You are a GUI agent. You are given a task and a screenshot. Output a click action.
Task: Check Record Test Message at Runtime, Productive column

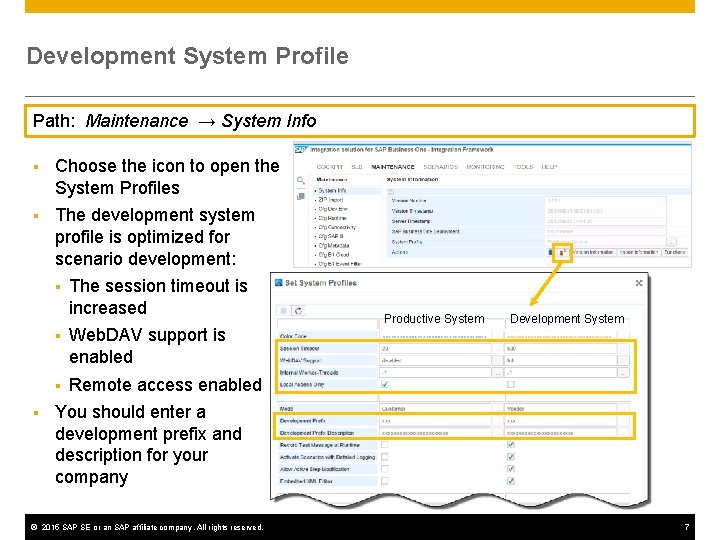[x=384, y=444]
